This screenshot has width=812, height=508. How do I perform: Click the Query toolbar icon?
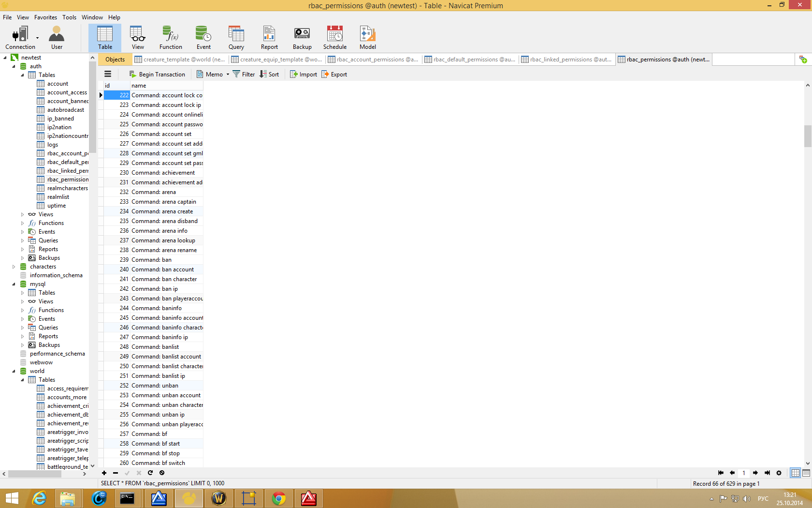(236, 38)
